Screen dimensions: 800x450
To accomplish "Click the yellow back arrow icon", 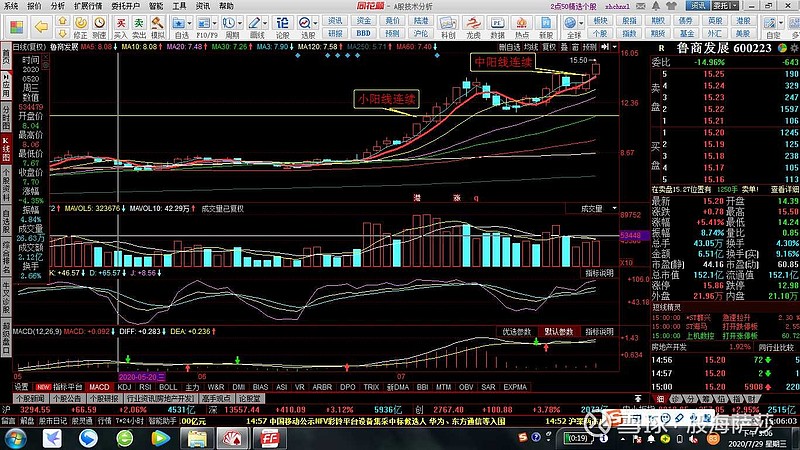I will [41, 27].
